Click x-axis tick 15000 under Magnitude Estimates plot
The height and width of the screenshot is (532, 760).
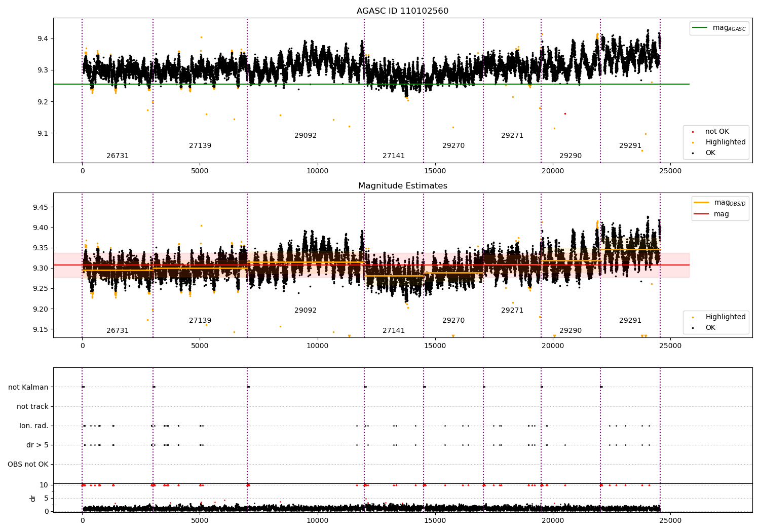(x=435, y=346)
